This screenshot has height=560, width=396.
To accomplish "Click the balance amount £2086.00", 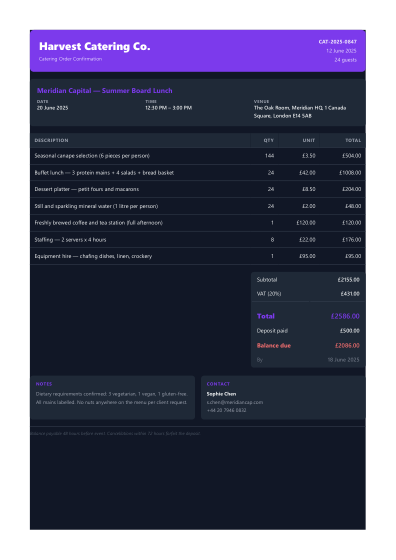I will pos(347,345).
